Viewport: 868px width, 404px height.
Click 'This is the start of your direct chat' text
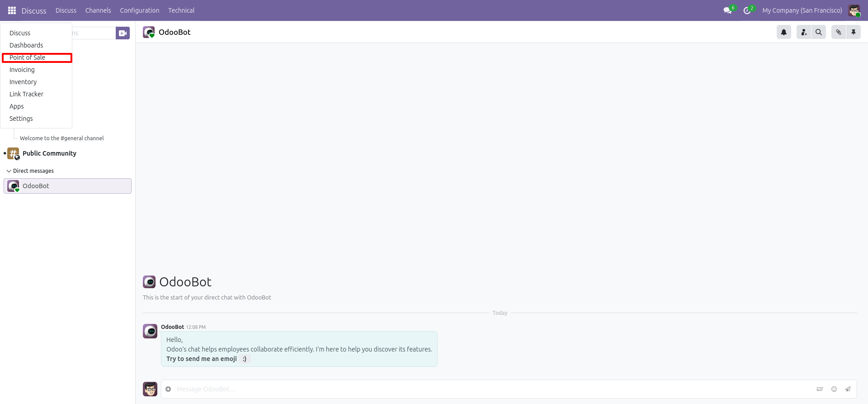207,298
